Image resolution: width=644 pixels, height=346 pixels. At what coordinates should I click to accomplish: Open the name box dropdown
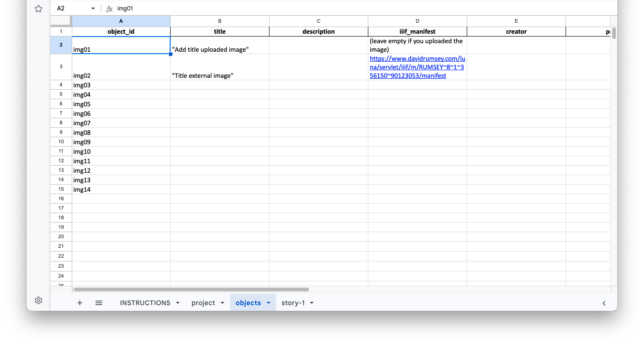93,8
